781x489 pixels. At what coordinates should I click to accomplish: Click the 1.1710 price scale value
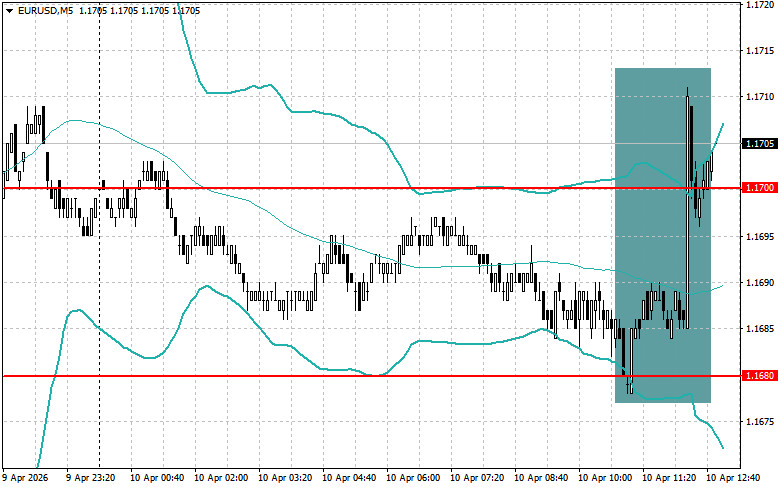click(x=760, y=97)
